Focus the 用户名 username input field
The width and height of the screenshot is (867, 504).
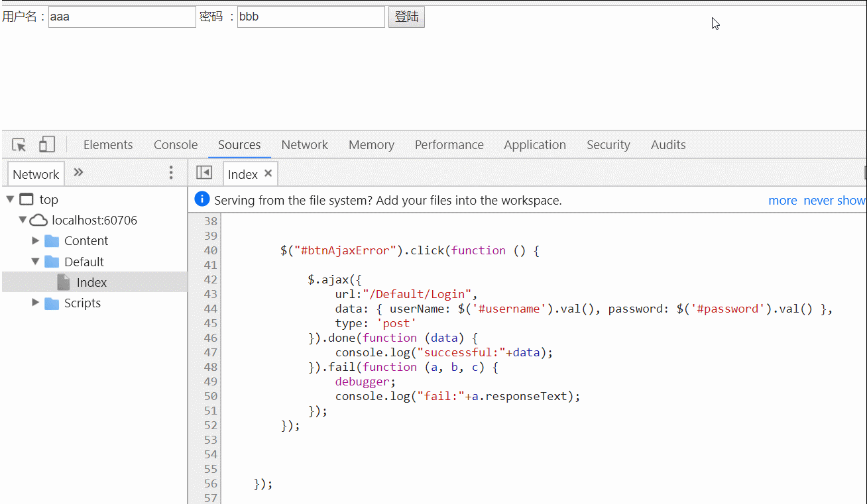point(123,17)
